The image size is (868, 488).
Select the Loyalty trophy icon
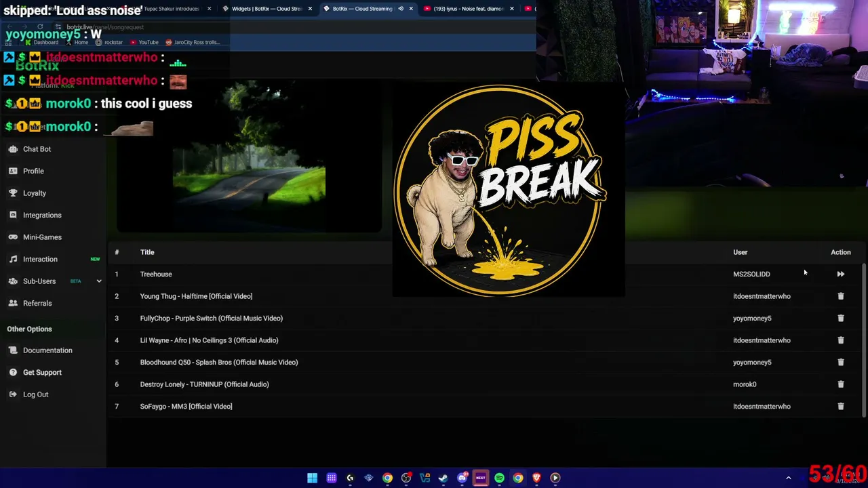coord(13,193)
